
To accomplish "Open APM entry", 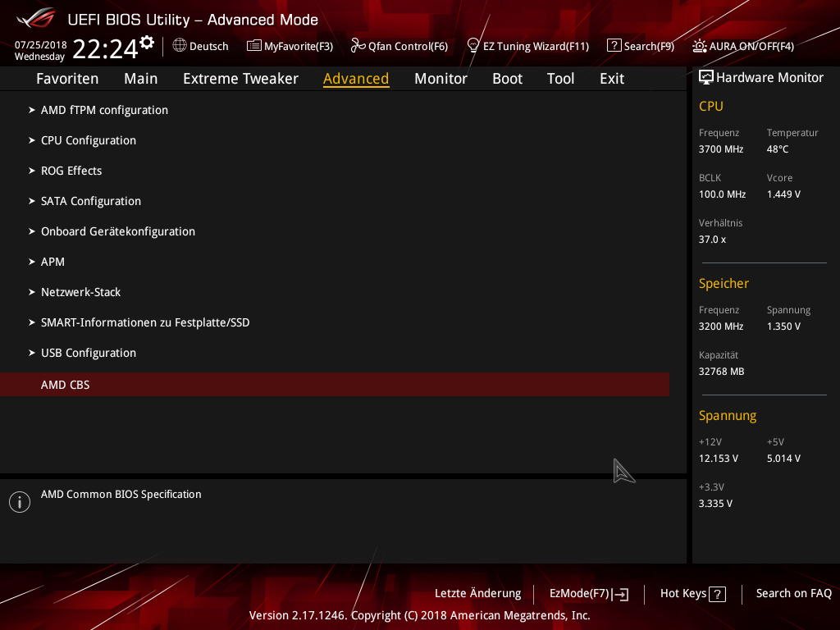I will click(52, 262).
